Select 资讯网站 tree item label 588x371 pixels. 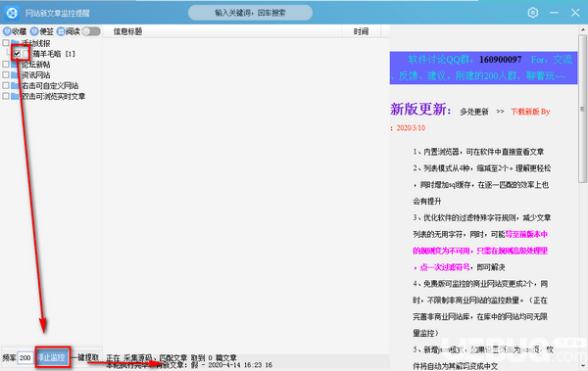35,75
